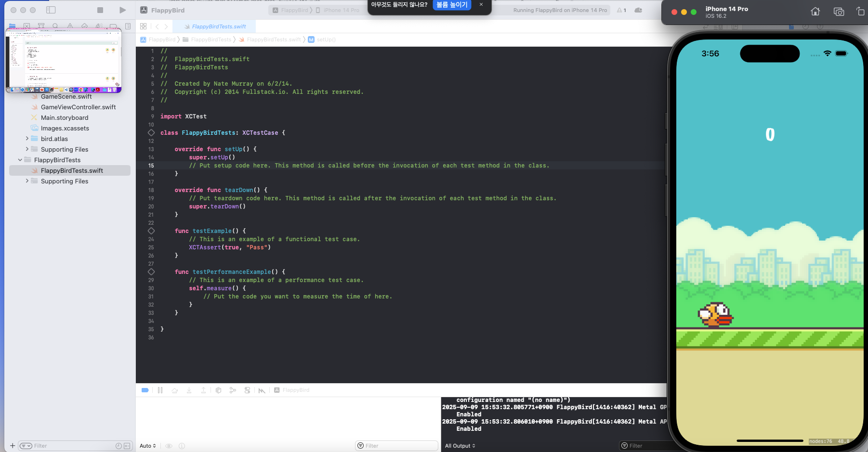
Task: Expand Supporting Files under FlappyBirdTests.swift
Action: [x=27, y=181]
